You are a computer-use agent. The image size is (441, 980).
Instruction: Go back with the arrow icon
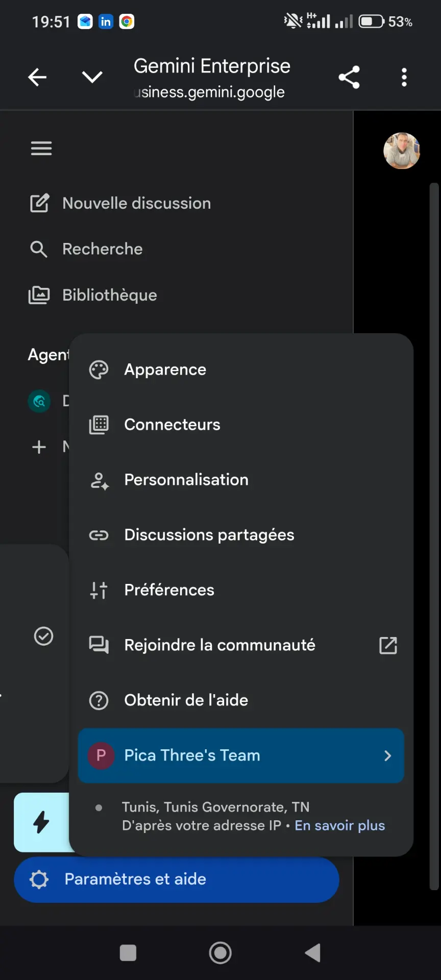tap(37, 77)
